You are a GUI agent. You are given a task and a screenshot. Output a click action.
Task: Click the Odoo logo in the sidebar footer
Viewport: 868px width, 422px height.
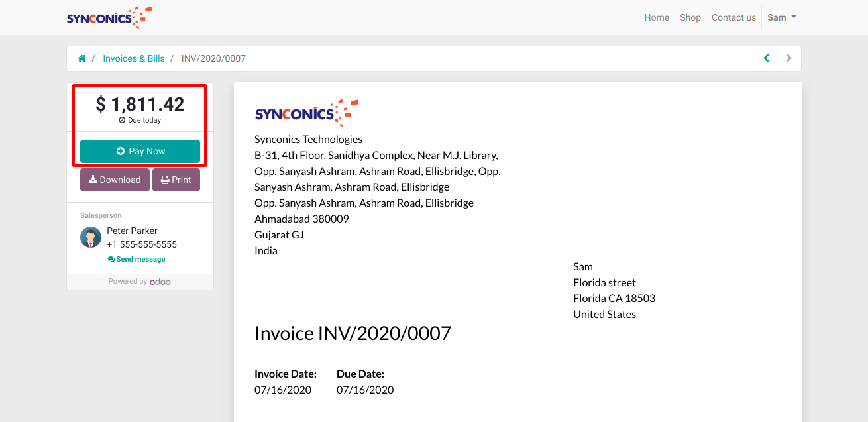coord(160,282)
